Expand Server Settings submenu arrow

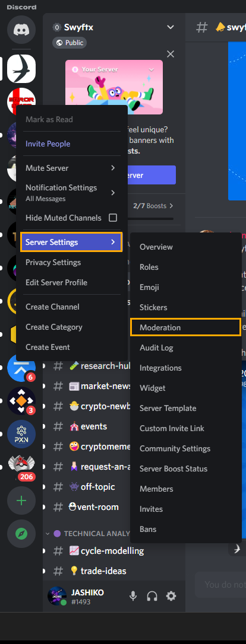click(x=113, y=243)
